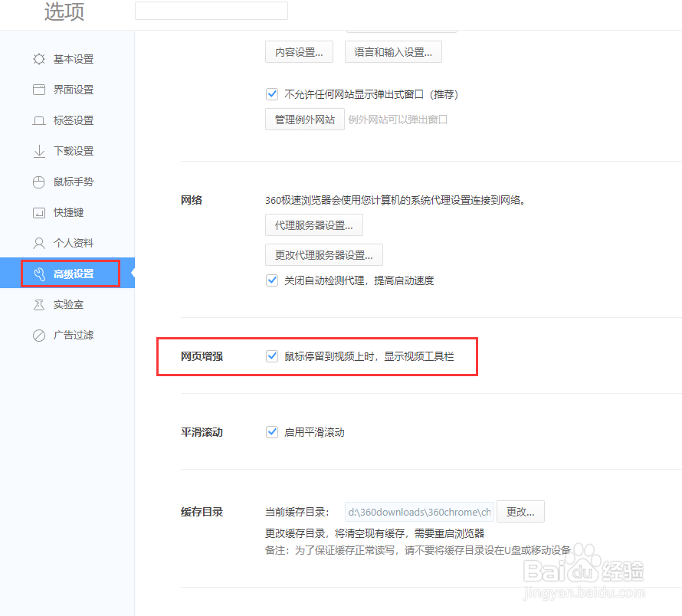Screen dimensions: 682x616
Task: Click the cache directory path field
Action: click(419, 512)
